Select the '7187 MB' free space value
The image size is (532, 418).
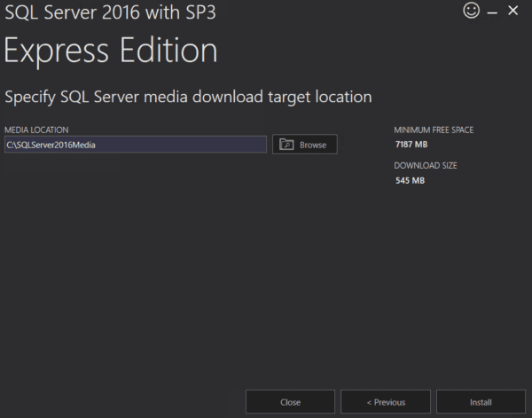coord(411,145)
